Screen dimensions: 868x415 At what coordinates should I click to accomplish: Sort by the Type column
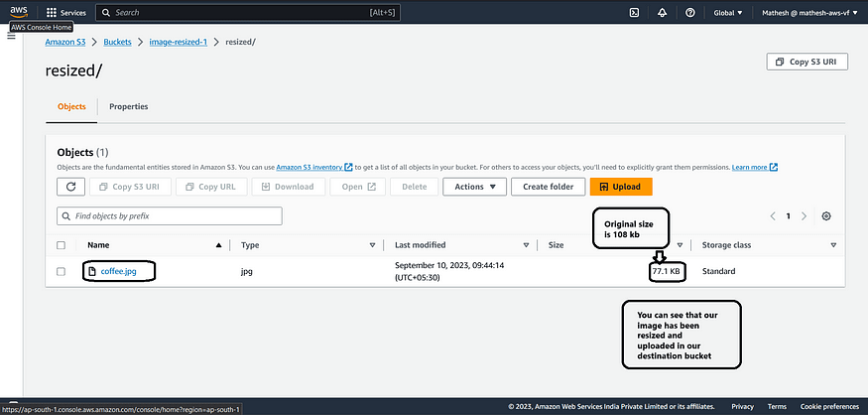point(372,245)
